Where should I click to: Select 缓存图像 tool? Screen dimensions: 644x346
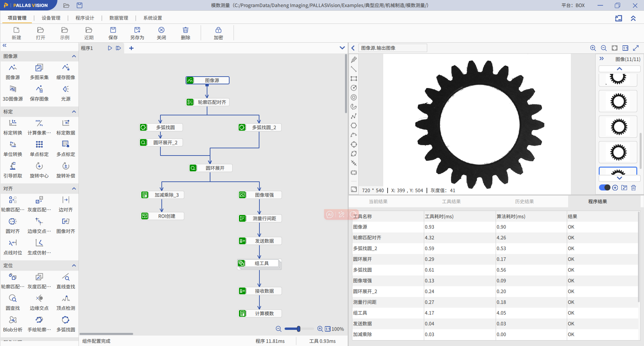[x=66, y=72]
